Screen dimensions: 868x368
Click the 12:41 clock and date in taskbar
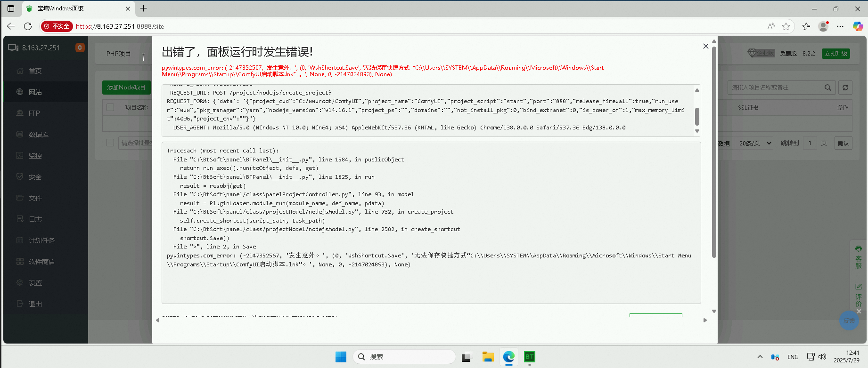(847, 357)
